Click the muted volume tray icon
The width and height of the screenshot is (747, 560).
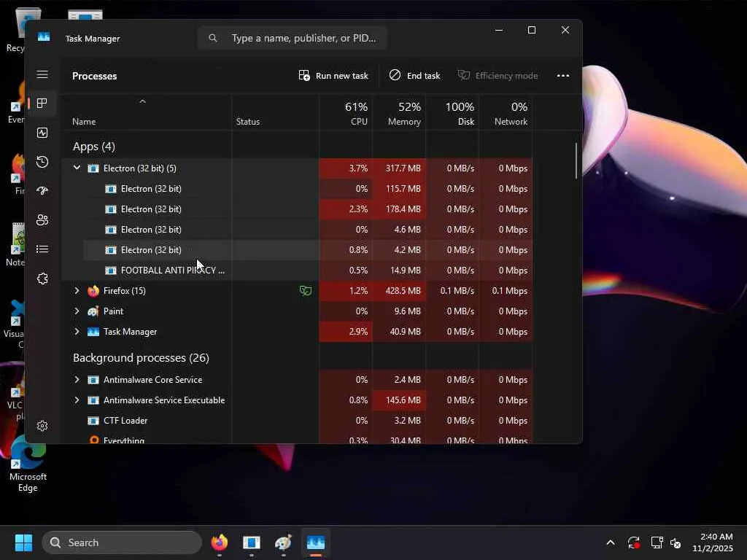676,542
